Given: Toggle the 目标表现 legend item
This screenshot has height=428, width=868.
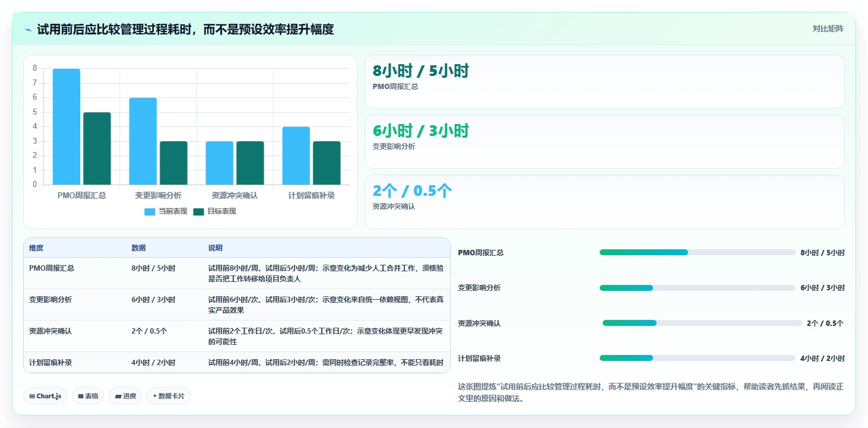Looking at the screenshot, I should coord(214,211).
